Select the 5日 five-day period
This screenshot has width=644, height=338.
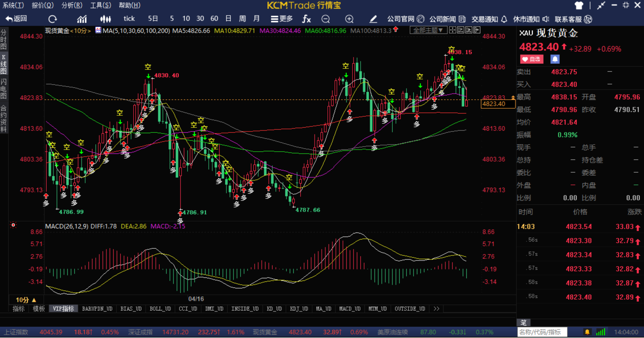(153, 19)
